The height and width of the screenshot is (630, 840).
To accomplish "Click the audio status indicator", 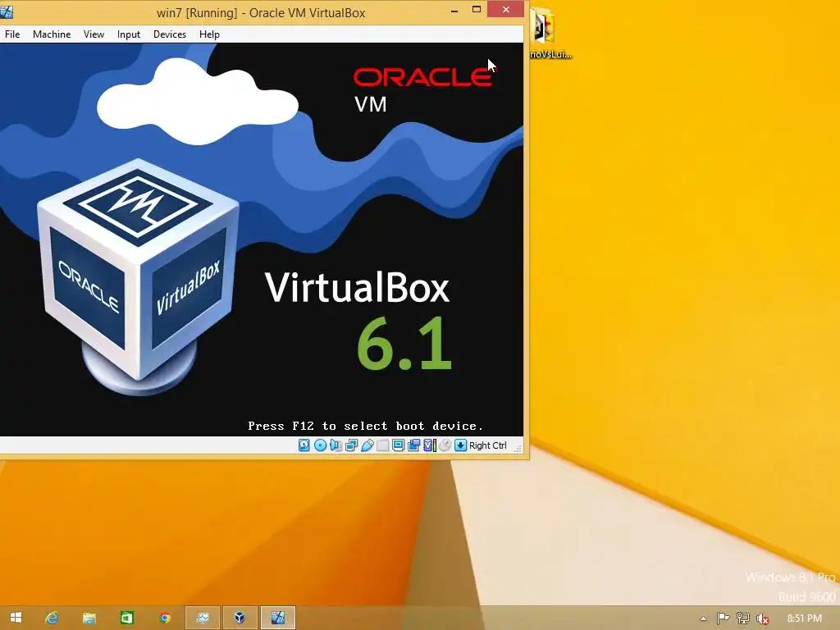I will [x=336, y=445].
